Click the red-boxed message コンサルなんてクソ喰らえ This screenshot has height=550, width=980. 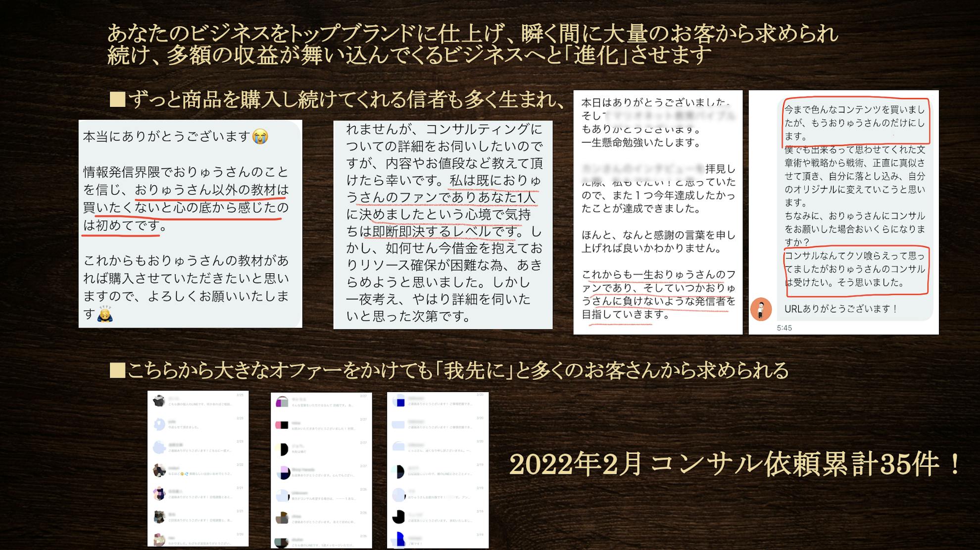point(854,269)
